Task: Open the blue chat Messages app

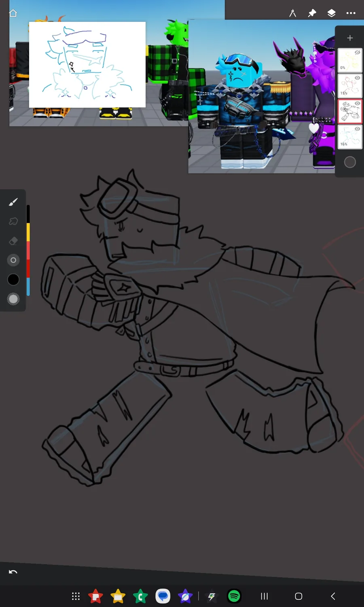Action: (163, 596)
